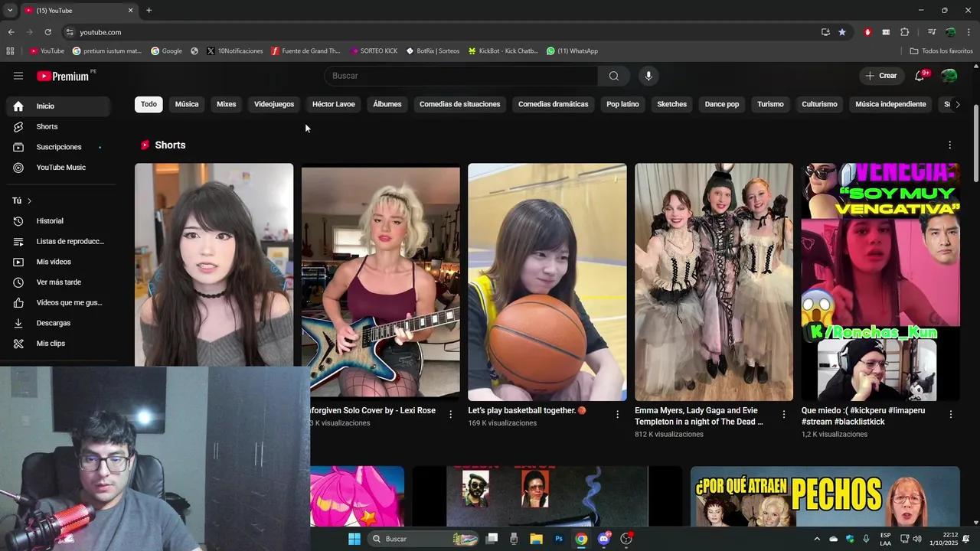Image resolution: width=980 pixels, height=551 pixels.
Task: Open the notifications bell
Action: pos(920,76)
